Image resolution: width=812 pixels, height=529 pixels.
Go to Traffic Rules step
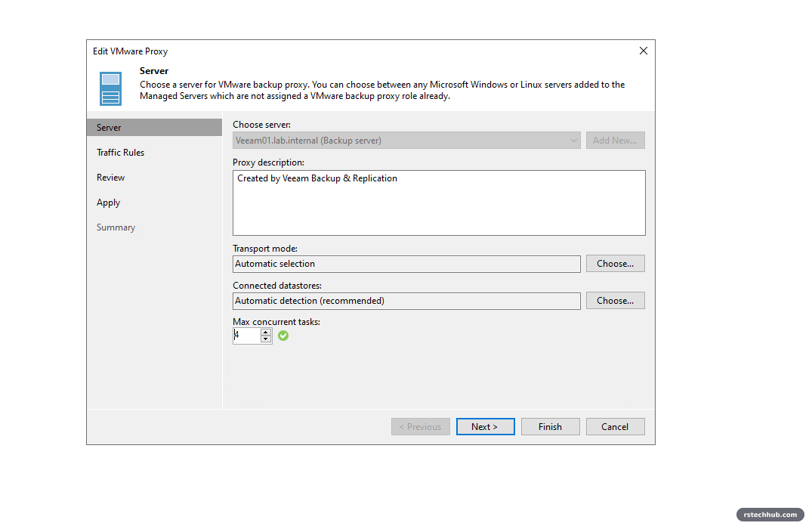tap(120, 153)
